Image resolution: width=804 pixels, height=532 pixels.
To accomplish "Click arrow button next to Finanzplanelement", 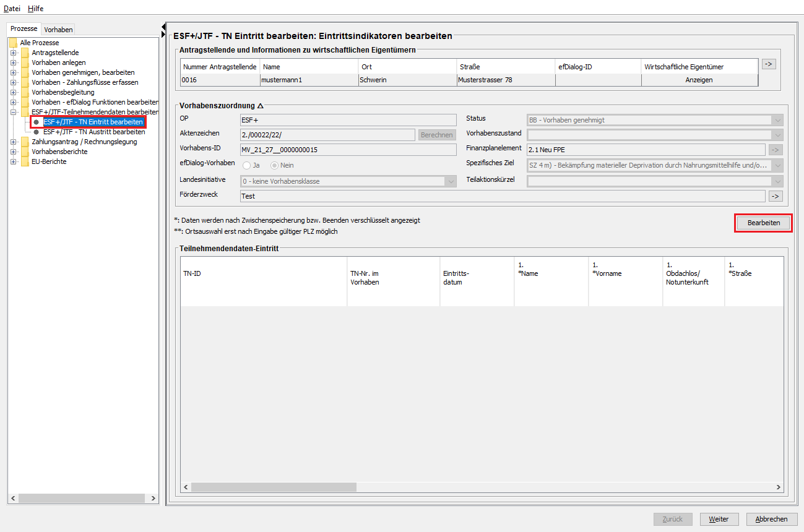I will [x=776, y=149].
